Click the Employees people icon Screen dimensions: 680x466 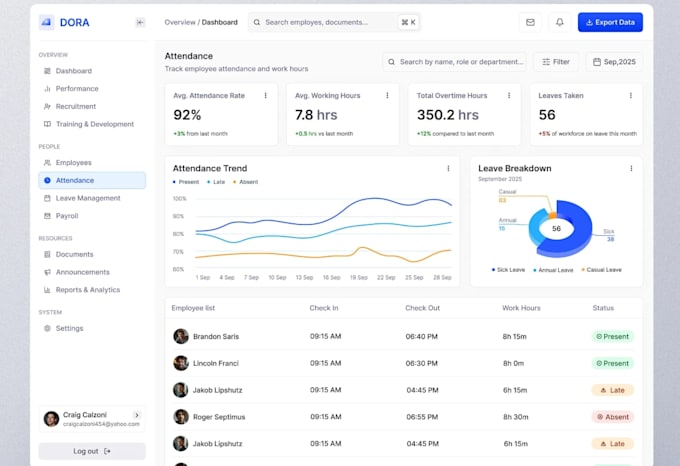pos(47,163)
